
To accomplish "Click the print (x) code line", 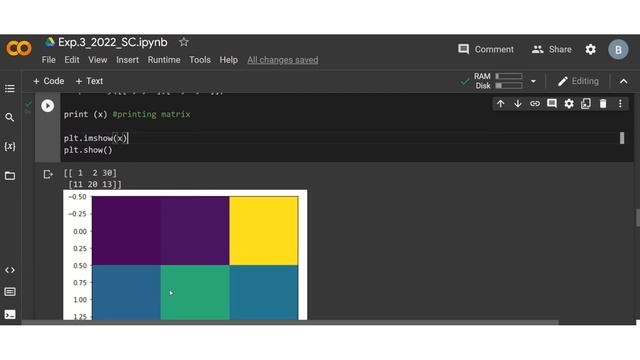I will click(x=127, y=114).
